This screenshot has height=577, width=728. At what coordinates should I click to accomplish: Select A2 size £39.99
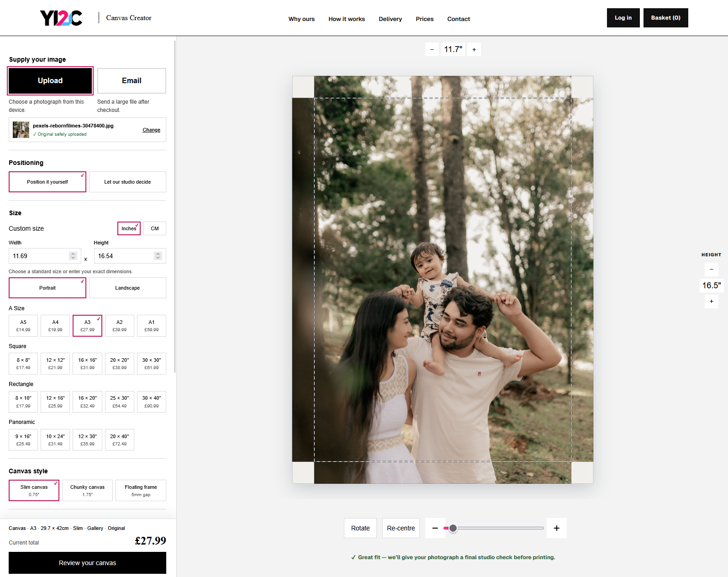[x=120, y=326]
